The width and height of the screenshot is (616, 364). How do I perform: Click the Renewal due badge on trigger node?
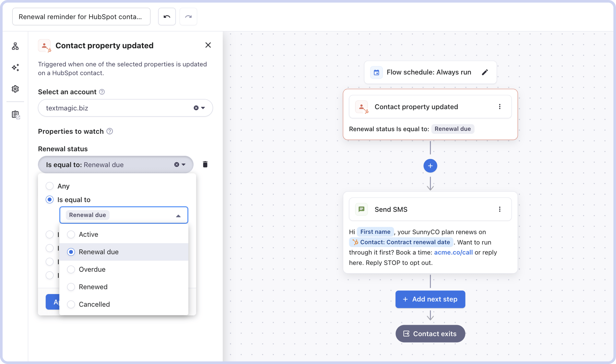(x=453, y=129)
